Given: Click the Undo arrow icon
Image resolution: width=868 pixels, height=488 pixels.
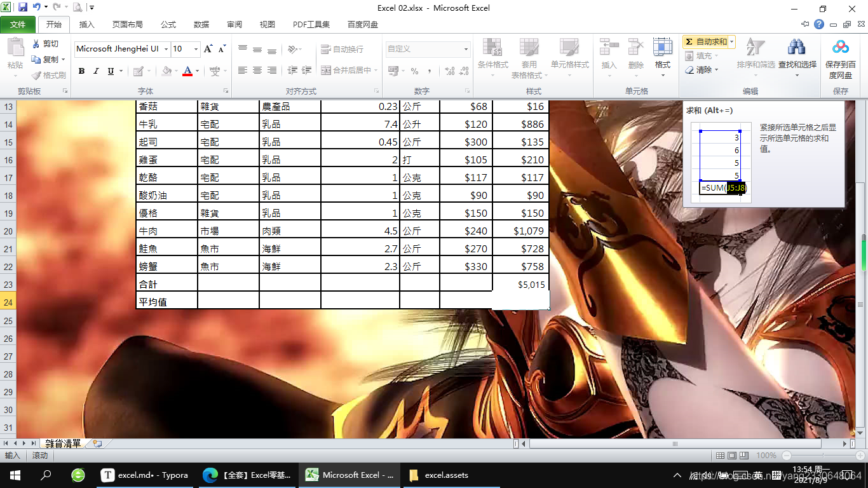Looking at the screenshot, I should coord(37,8).
